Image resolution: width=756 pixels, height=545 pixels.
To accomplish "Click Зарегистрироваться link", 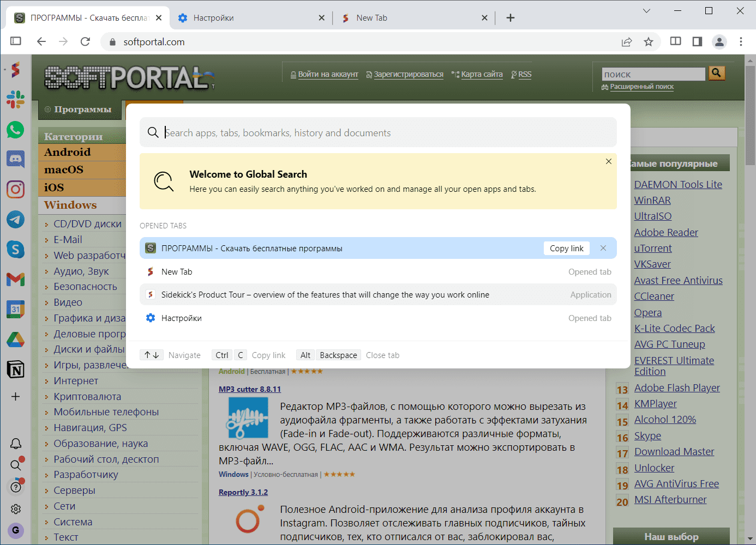I will coord(409,75).
